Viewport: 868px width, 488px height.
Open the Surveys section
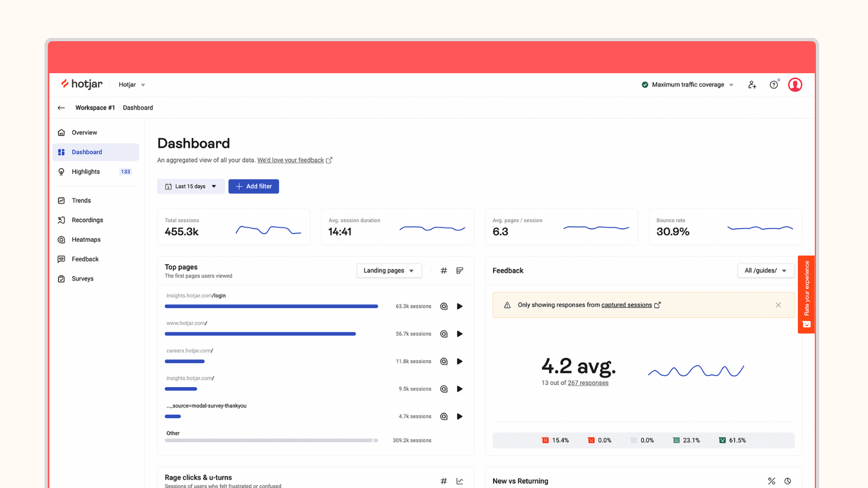82,278
